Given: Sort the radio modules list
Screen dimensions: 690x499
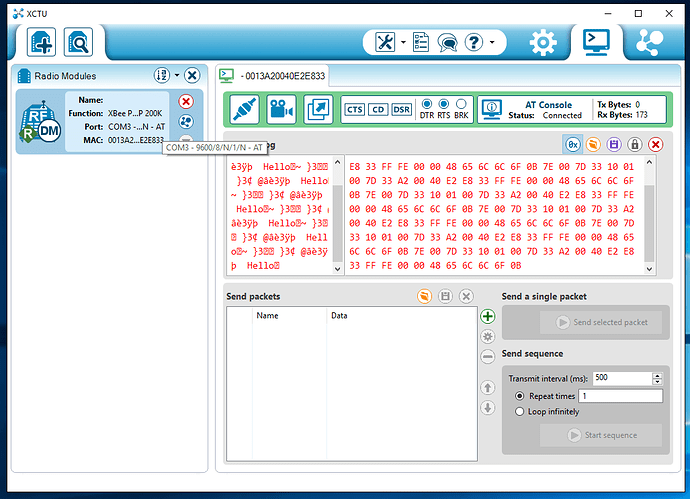Looking at the screenshot, I should click(x=161, y=75).
